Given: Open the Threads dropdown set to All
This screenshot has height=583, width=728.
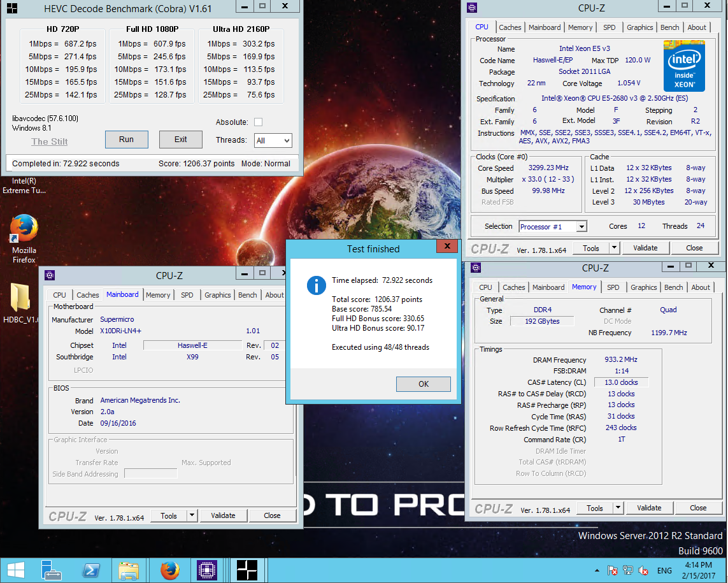Looking at the screenshot, I should [x=273, y=140].
